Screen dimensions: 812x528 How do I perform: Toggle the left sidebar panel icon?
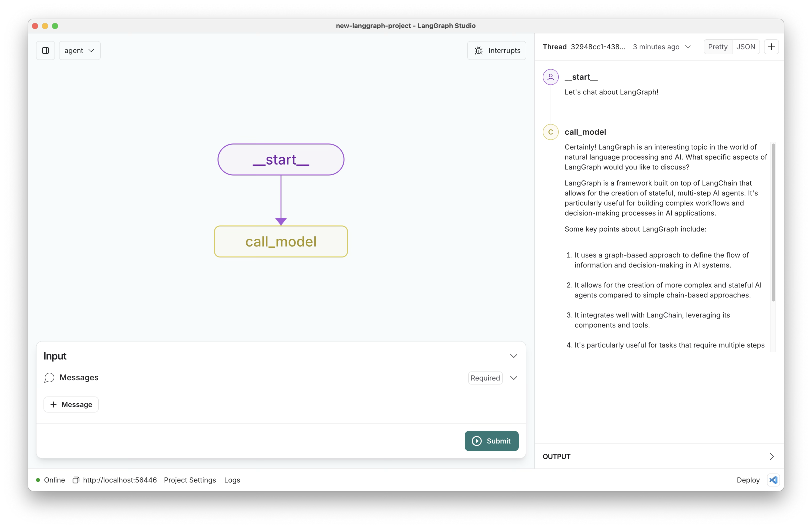tap(45, 50)
